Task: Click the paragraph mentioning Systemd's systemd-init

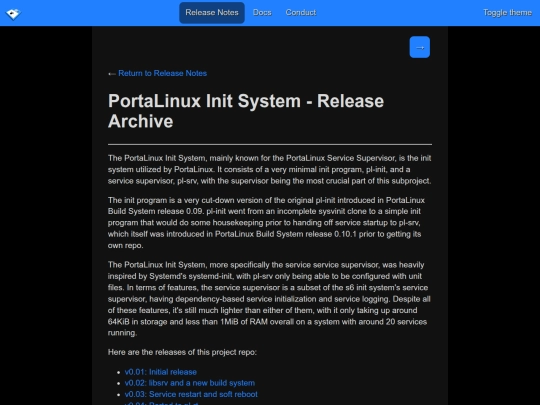Action: click(269, 299)
